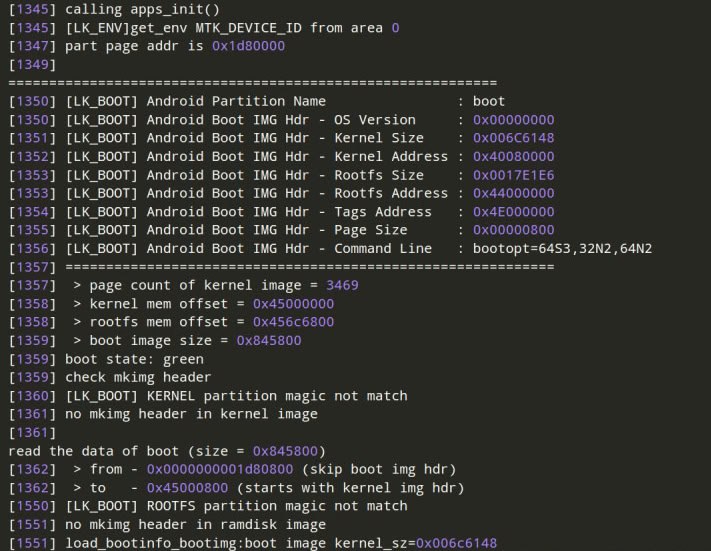Click the MTK_DEVICE_ID get_env line

click(204, 28)
